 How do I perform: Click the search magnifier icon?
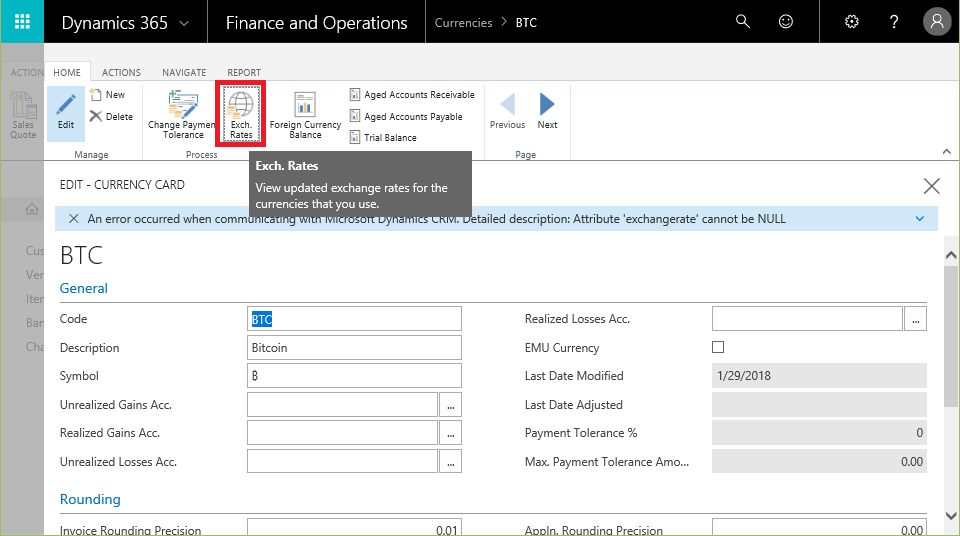click(743, 22)
